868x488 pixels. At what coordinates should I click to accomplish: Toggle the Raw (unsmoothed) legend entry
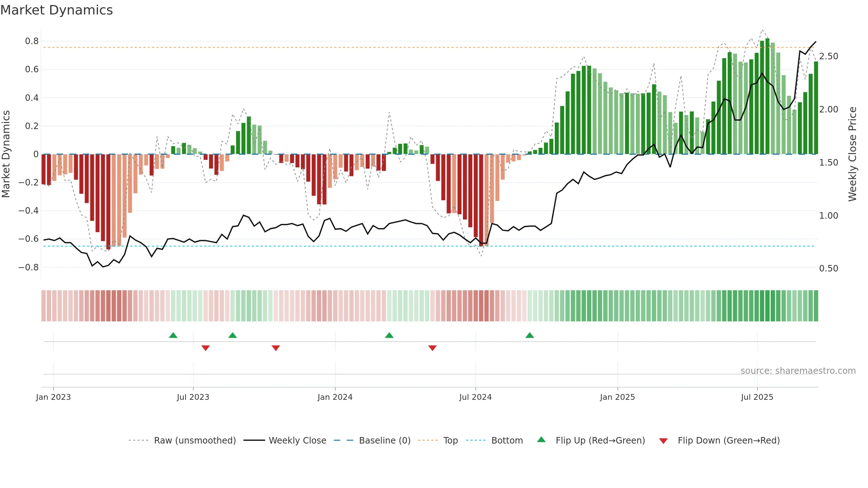(x=182, y=440)
